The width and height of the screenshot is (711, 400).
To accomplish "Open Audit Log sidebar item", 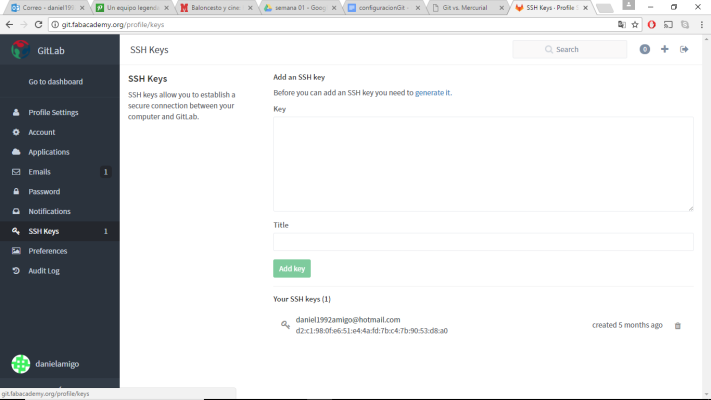I will click(59, 271).
